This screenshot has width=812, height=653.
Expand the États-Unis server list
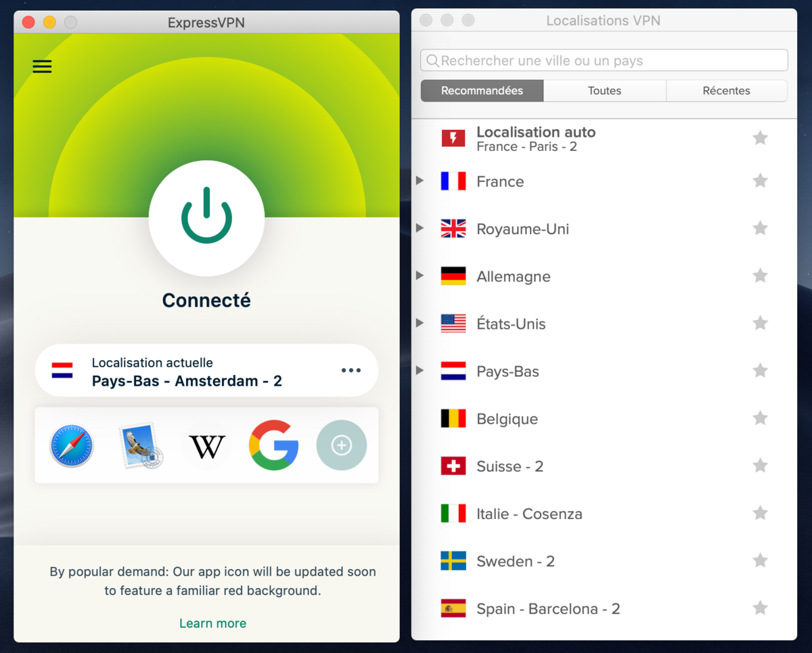[x=420, y=323]
